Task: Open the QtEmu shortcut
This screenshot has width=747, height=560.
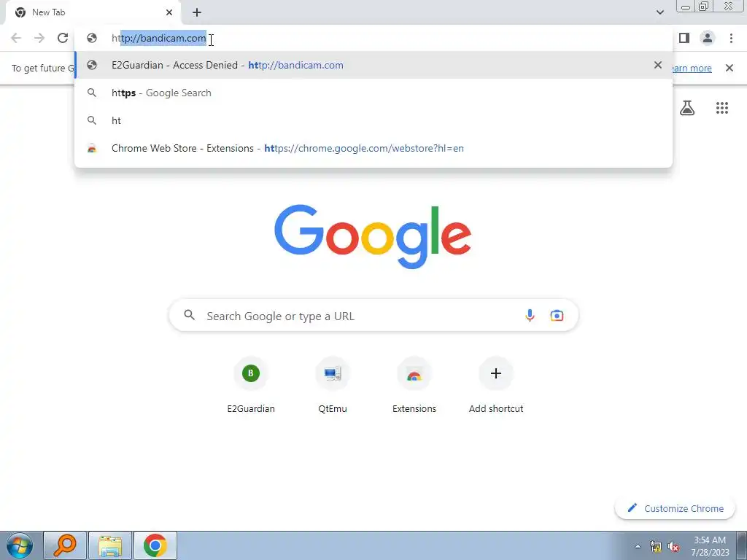Action: (333, 386)
